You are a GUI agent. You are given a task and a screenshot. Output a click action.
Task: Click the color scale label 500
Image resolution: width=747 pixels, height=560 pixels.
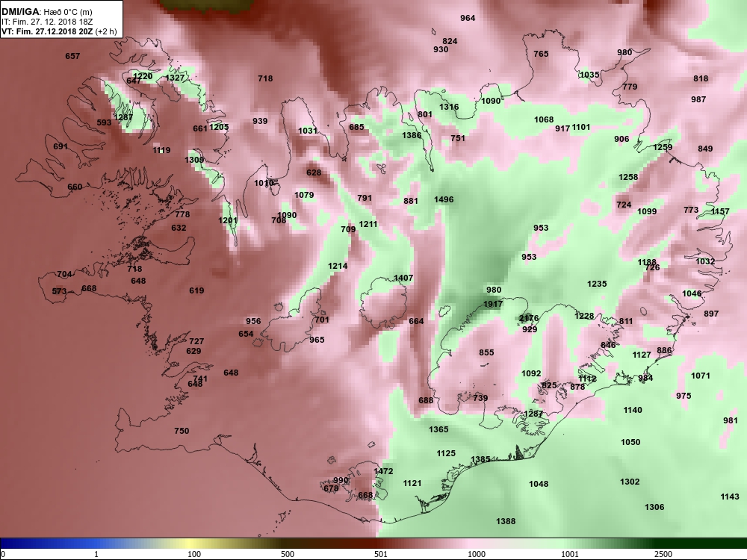(288, 554)
